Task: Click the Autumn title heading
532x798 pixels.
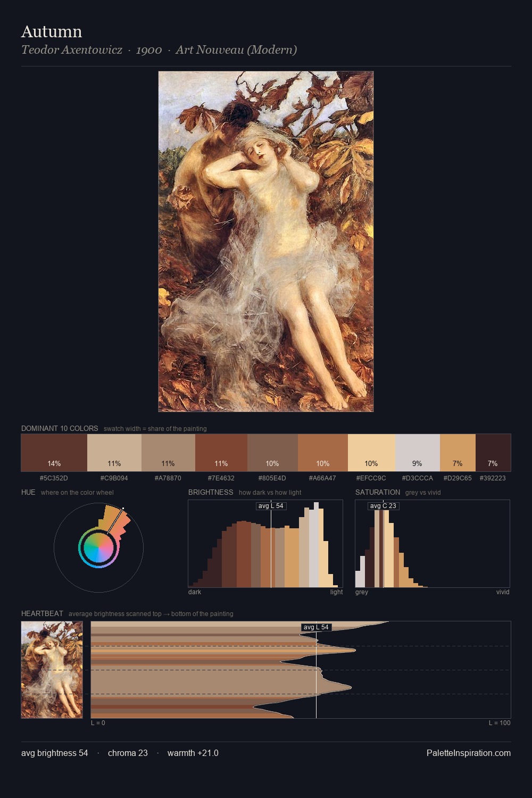Action: coord(52,31)
